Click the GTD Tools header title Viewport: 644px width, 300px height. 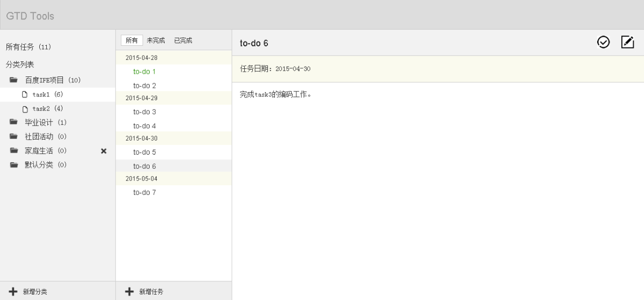pos(30,16)
